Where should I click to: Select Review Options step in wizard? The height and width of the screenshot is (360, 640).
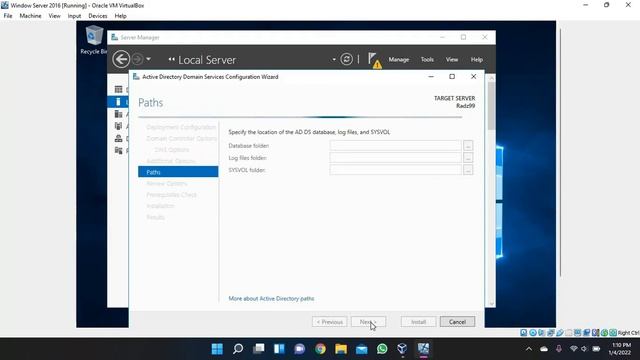[167, 183]
